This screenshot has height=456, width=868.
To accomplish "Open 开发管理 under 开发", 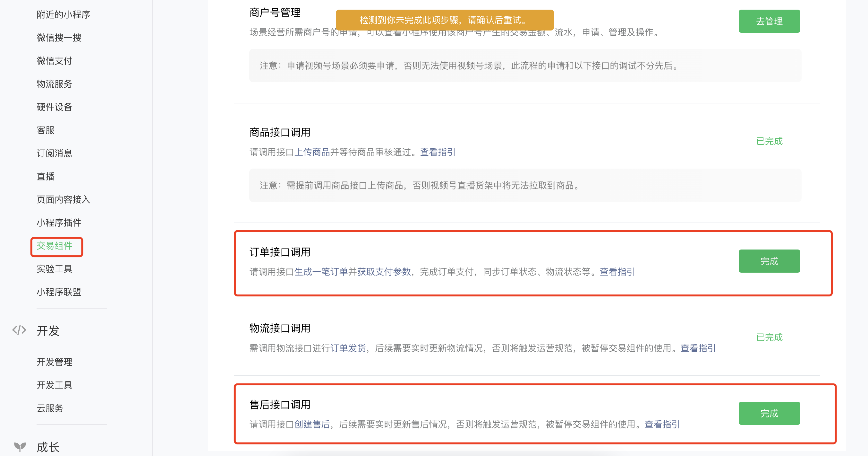I will [55, 362].
